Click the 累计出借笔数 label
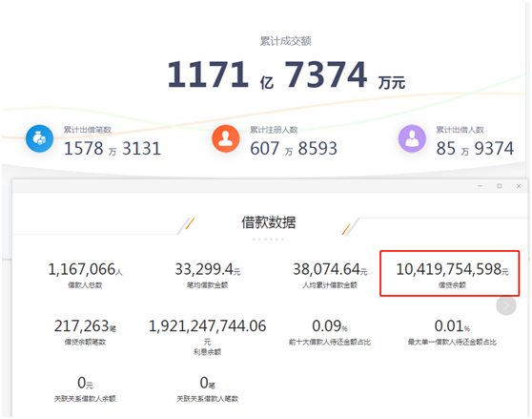Viewport: 532px width, 419px height. point(88,130)
